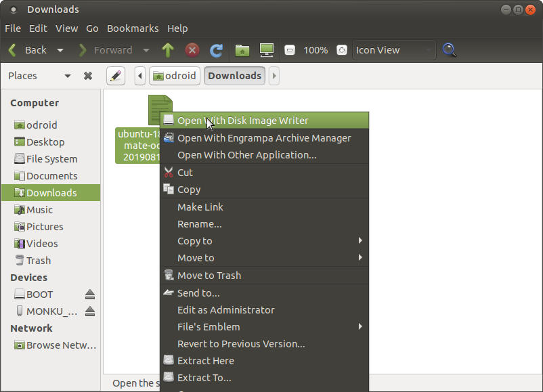The width and height of the screenshot is (543, 392).
Task: Expand the Places sidebar selector
Action: pyautogui.click(x=67, y=76)
